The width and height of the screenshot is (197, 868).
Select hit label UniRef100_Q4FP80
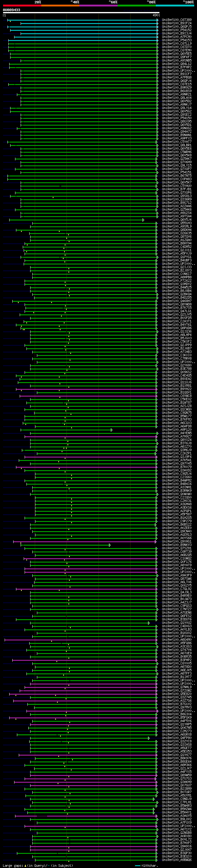click(177, 738)
